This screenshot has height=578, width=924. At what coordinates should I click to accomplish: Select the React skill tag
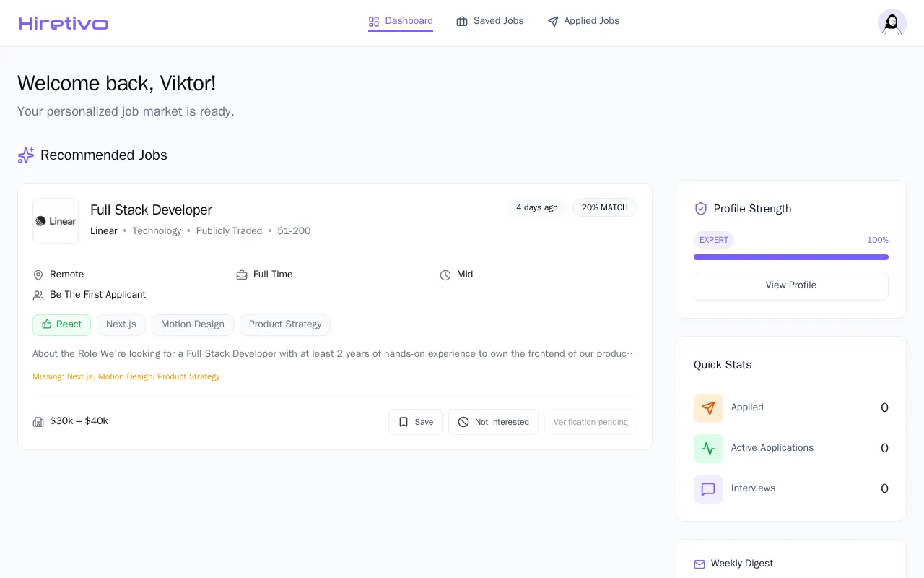61,325
